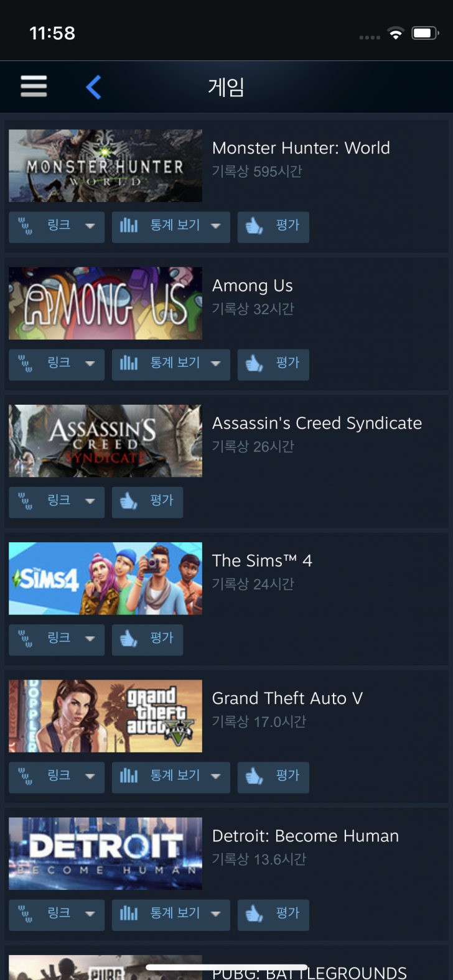Viewport: 453px width, 980px height.
Task: Tap link chain icon for Detroit: Become Human
Action: [x=25, y=914]
